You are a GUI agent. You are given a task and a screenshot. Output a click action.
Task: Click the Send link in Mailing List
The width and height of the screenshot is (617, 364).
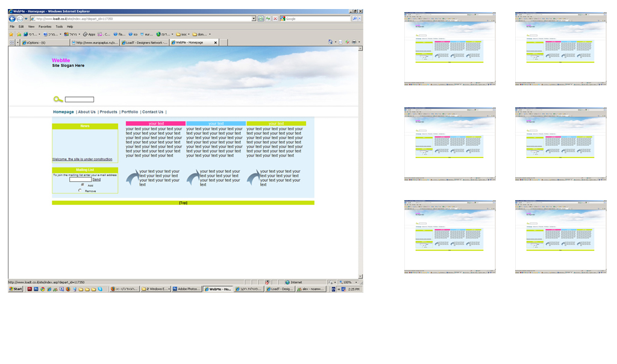click(96, 180)
